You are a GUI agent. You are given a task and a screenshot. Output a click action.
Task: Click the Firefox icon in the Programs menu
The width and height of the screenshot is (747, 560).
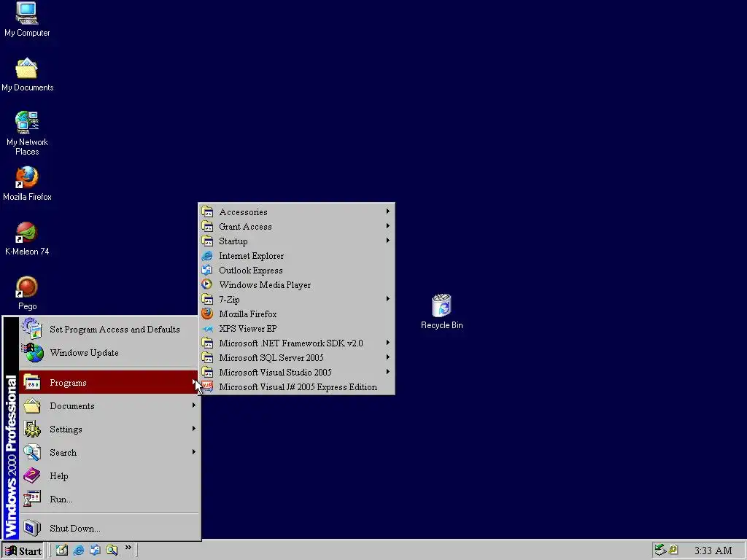click(206, 314)
